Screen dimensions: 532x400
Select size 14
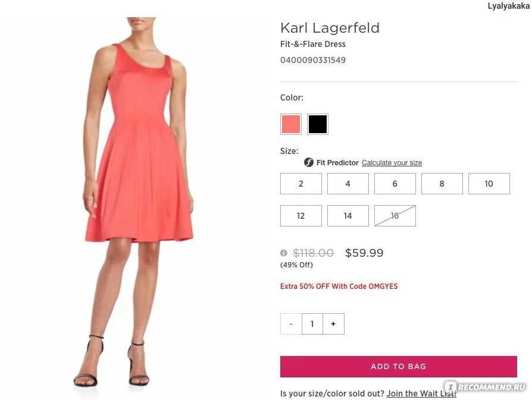348,216
